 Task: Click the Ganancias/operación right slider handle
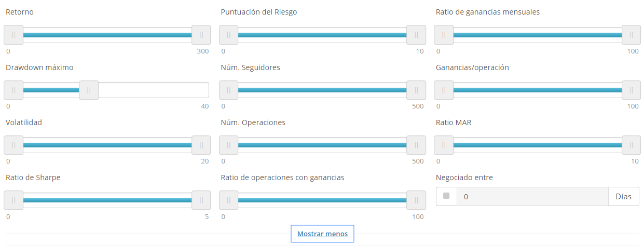click(x=632, y=90)
